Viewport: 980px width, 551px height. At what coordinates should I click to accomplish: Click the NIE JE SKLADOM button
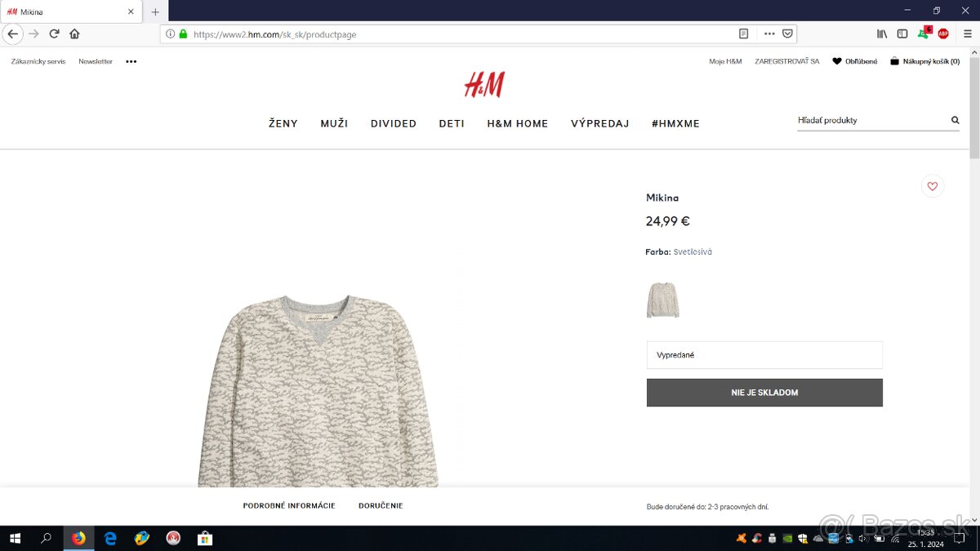click(764, 393)
